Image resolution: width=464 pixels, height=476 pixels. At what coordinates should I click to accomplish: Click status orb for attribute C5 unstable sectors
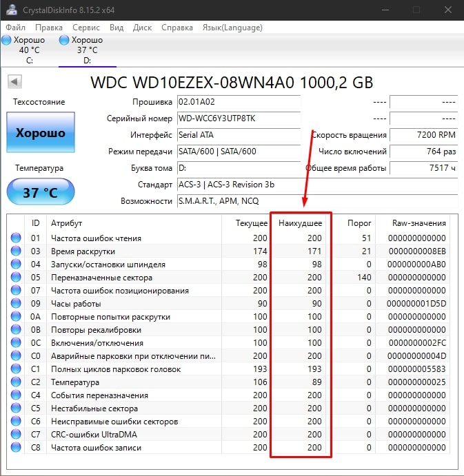coord(16,408)
